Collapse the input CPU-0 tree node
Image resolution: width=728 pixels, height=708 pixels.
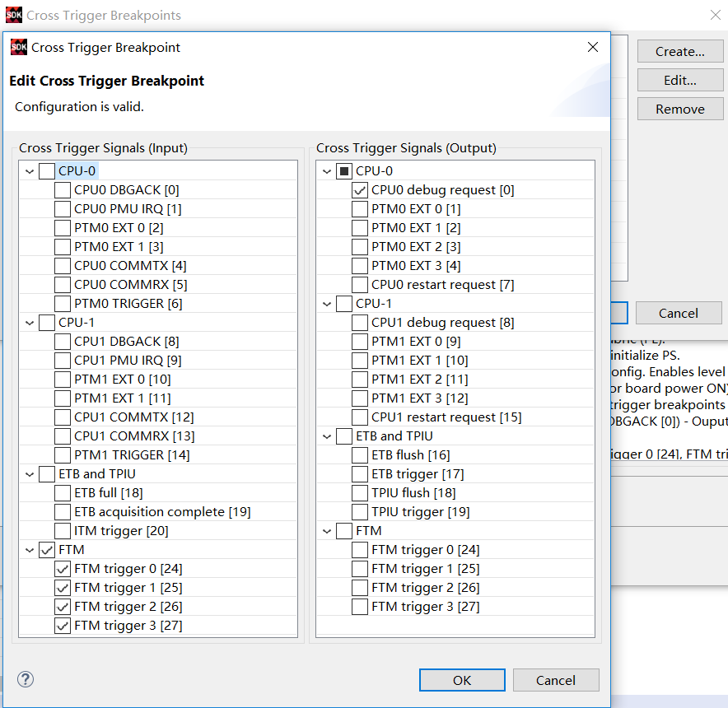coord(30,171)
